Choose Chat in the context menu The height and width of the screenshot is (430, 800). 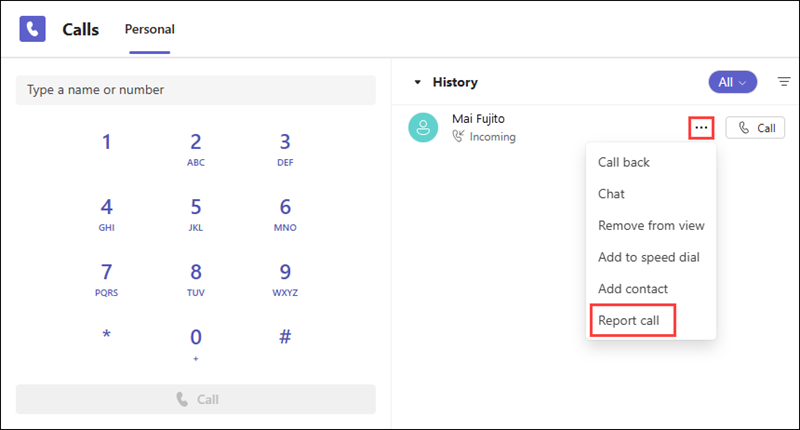click(611, 194)
